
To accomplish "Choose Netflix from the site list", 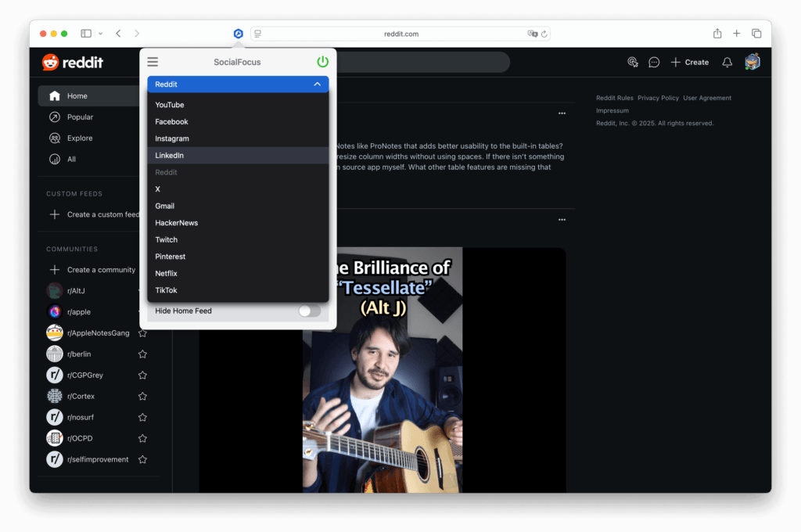I will 238,273.
